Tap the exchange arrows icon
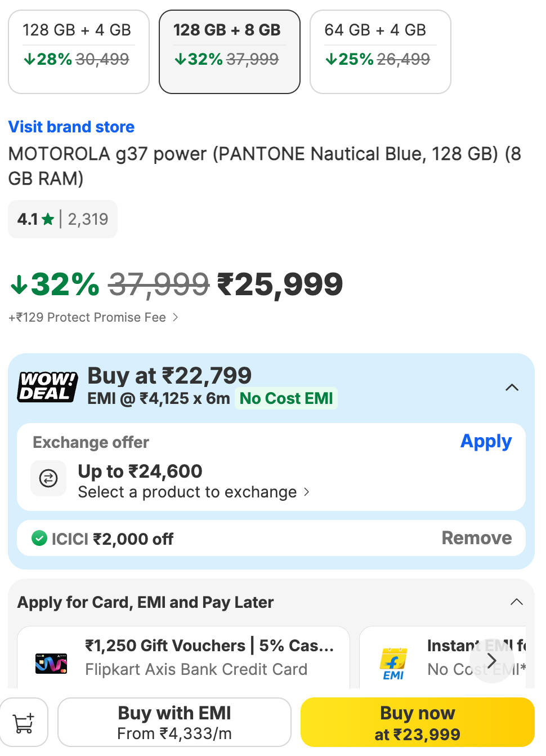The image size is (546, 756). click(48, 478)
